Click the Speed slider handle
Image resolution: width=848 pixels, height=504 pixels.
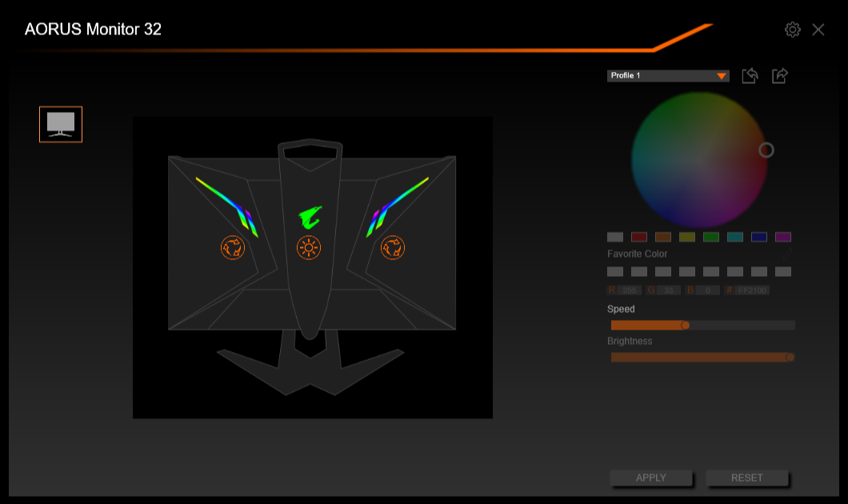[686, 325]
